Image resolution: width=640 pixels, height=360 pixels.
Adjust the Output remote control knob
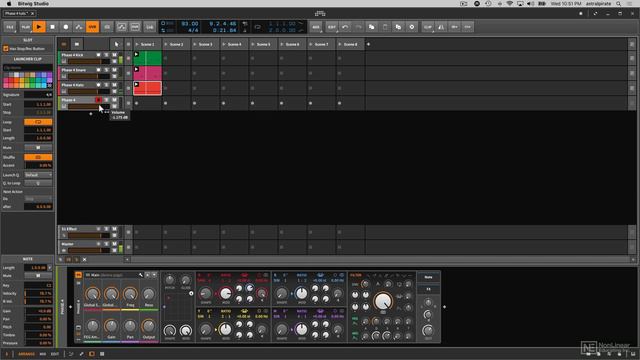149,326
